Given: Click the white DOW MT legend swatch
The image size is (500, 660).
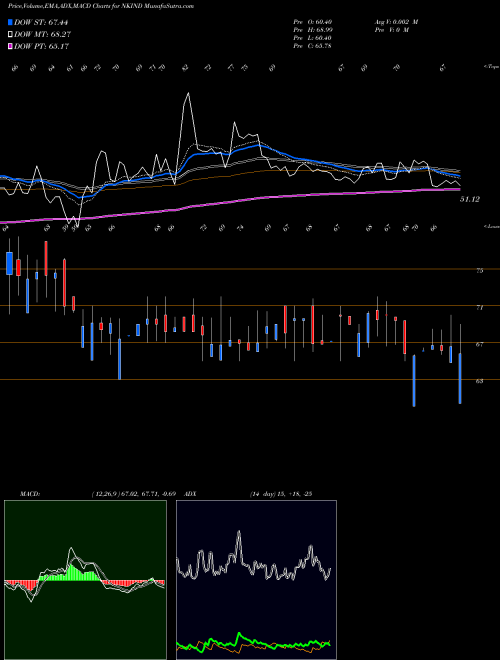Looking at the screenshot, I should pyautogui.click(x=10, y=35).
